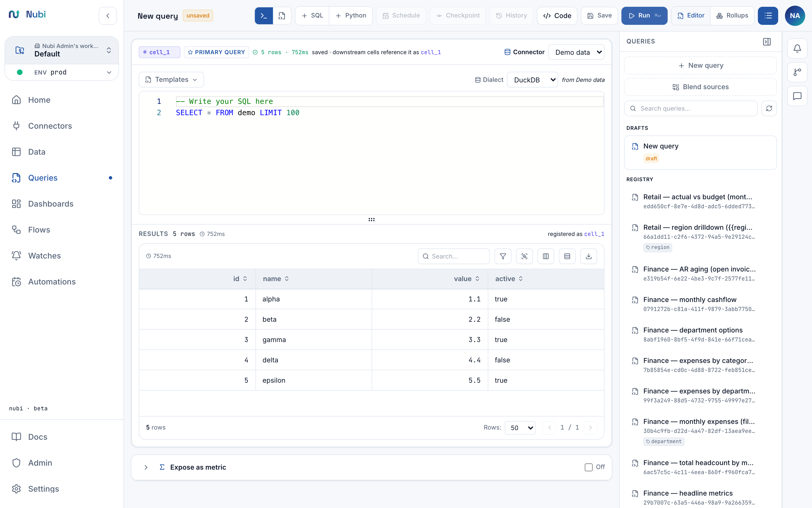The image size is (812, 508).
Task: Switch to Editor mode
Action: point(690,16)
